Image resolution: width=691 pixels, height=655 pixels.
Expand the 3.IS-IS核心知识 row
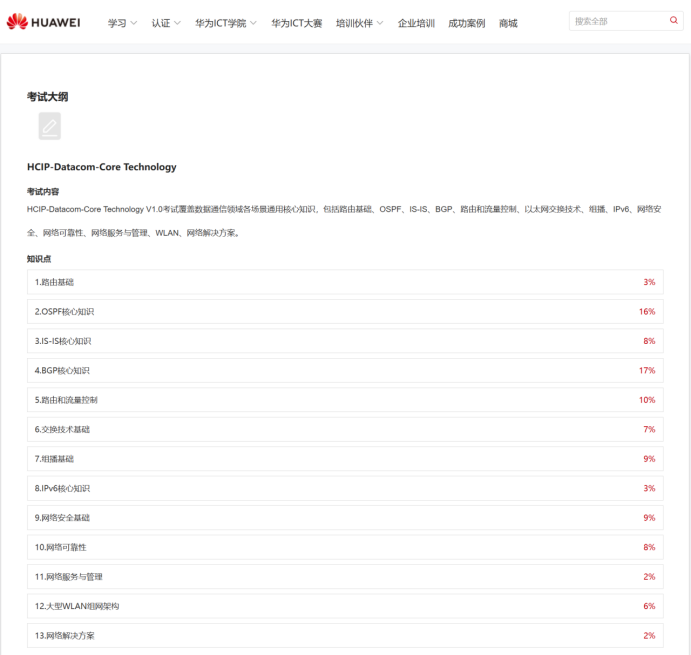coord(345,341)
